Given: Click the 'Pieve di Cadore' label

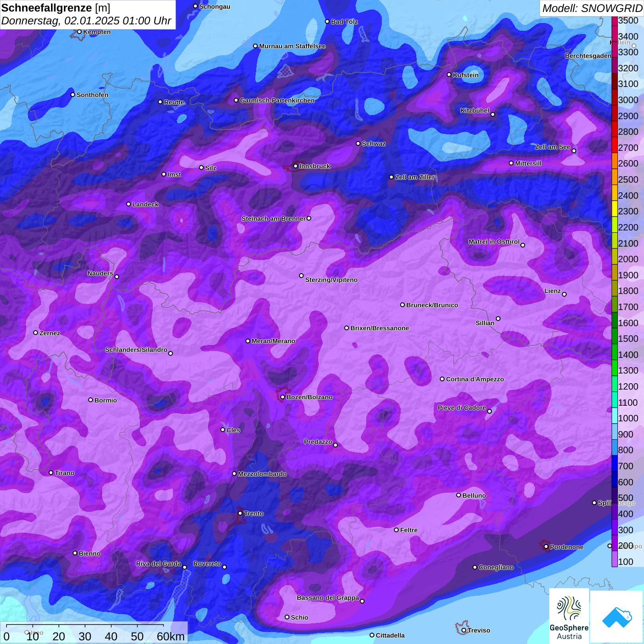Looking at the screenshot, I should tap(462, 408).
